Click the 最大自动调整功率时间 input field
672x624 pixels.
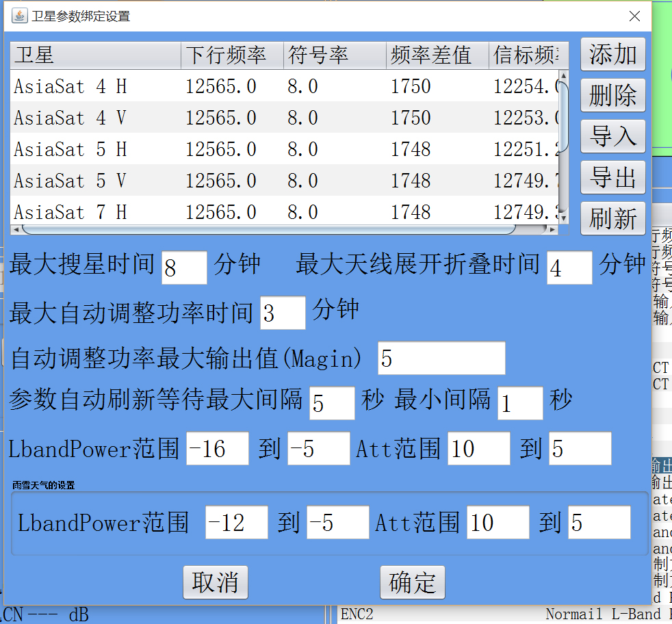click(283, 313)
